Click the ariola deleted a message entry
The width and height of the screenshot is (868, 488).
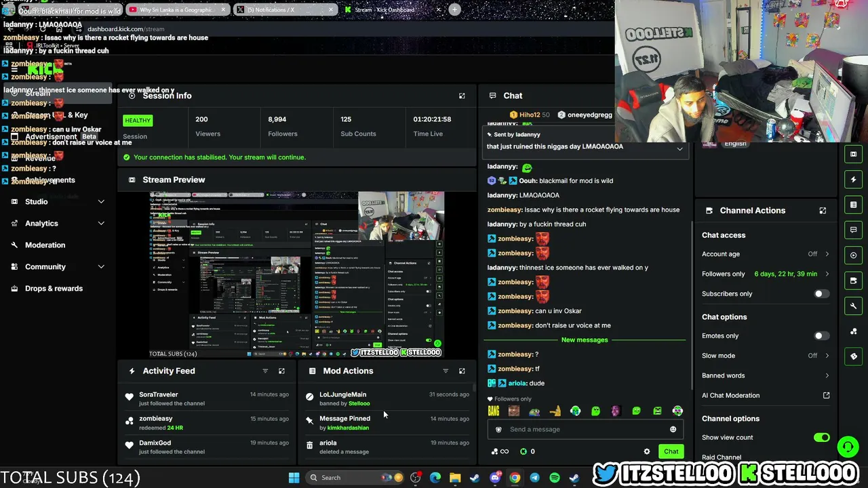point(386,447)
